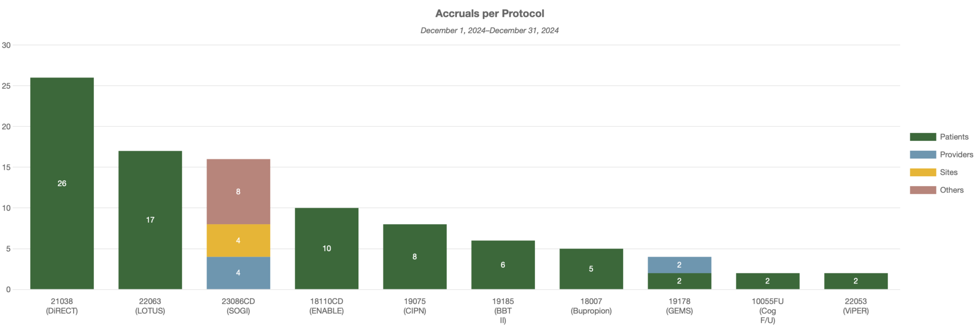Click the 22053 (ViPER) x-axis label
Viewport: 980px width, 327px height.
pos(856,306)
